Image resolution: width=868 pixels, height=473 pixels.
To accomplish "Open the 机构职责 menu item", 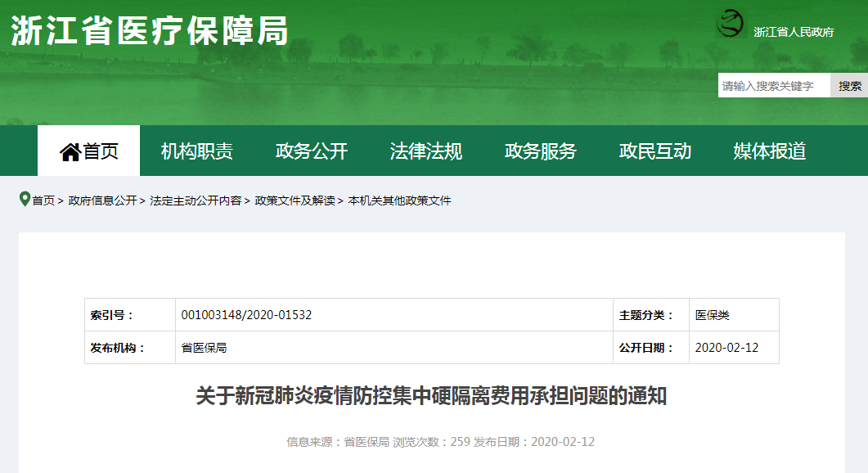I will coord(197,151).
